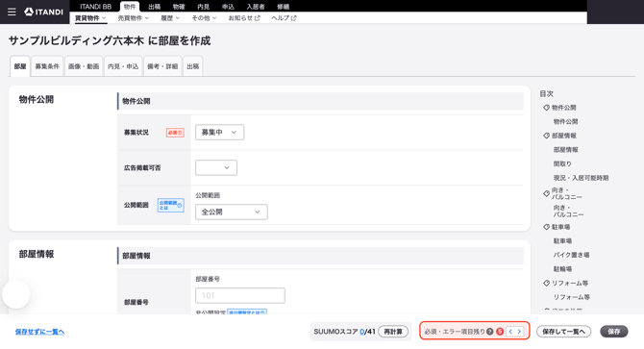644x349 pixels.
Task: Click the 再計算 button
Action: pos(393,332)
